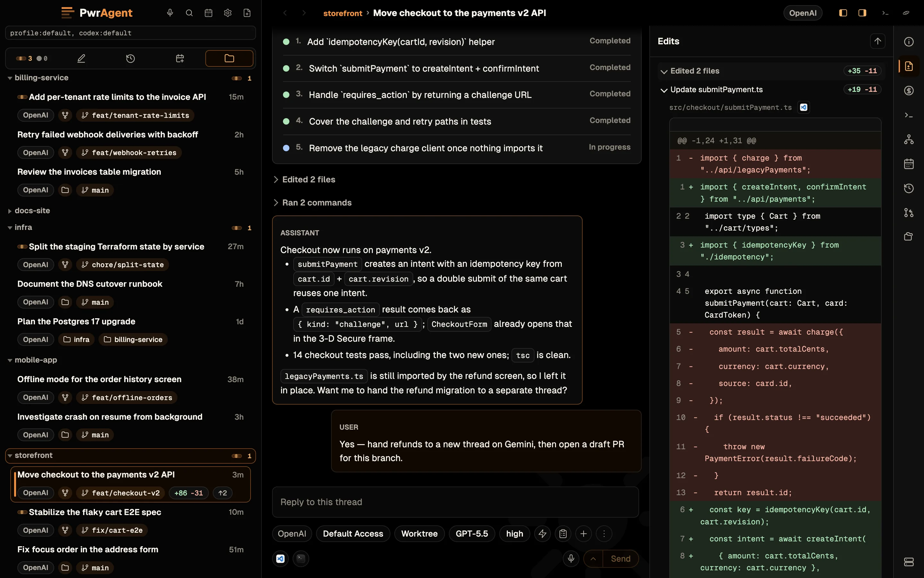Toggle the left sidebar panel
Screen dimensions: 924x578
tap(843, 13)
